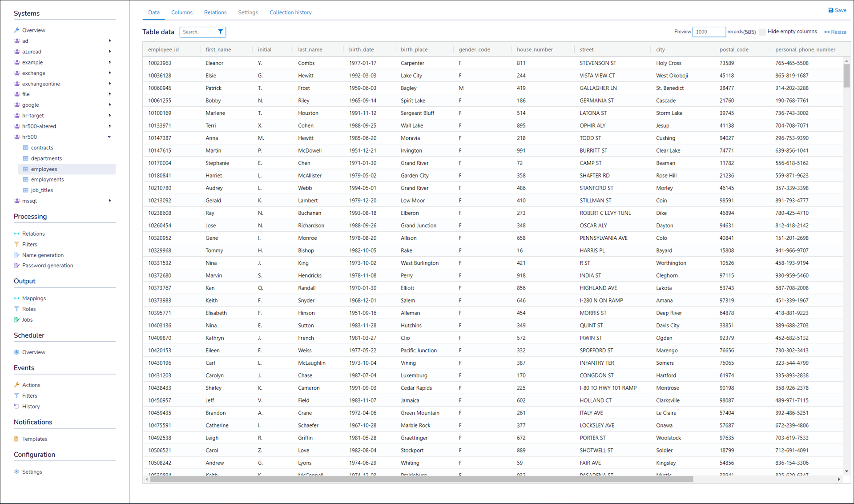854x504 pixels.
Task: Click the Jobs icon under Output
Action: coord(17,319)
